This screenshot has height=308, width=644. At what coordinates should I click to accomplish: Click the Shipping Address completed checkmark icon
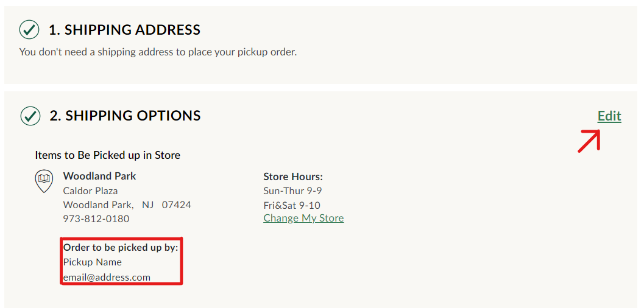29,30
